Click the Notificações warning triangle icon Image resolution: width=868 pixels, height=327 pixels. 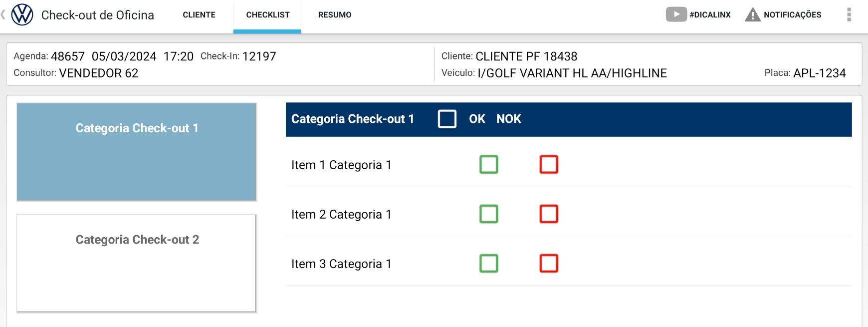(x=752, y=15)
